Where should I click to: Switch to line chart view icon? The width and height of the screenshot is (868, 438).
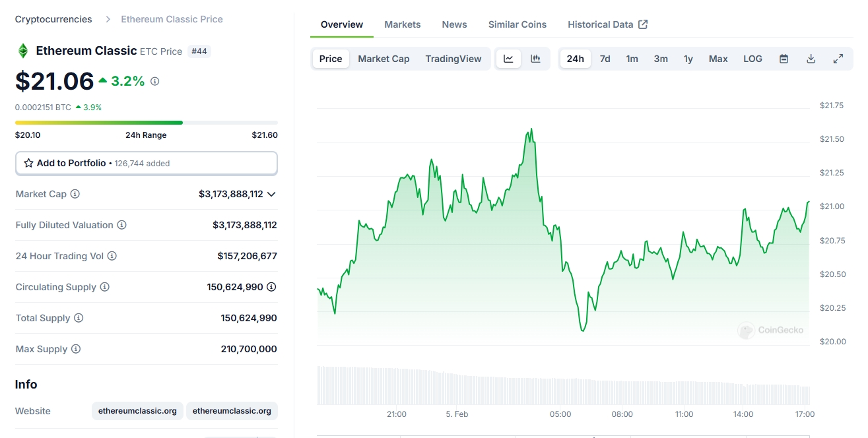click(x=508, y=59)
